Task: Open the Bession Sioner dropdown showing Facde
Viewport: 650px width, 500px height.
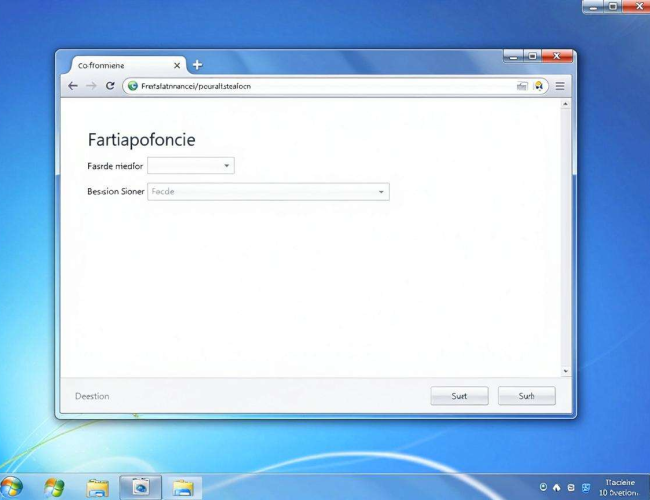Action: (x=268, y=192)
